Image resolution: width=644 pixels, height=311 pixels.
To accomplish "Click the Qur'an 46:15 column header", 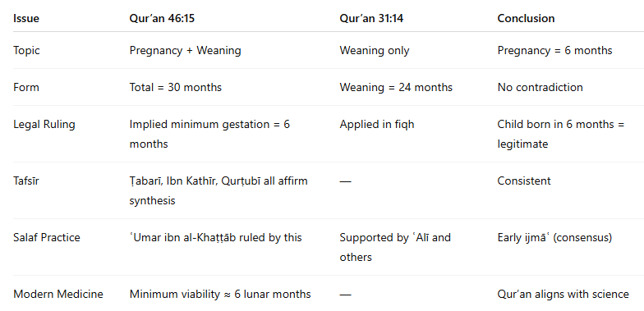I will coord(162,18).
